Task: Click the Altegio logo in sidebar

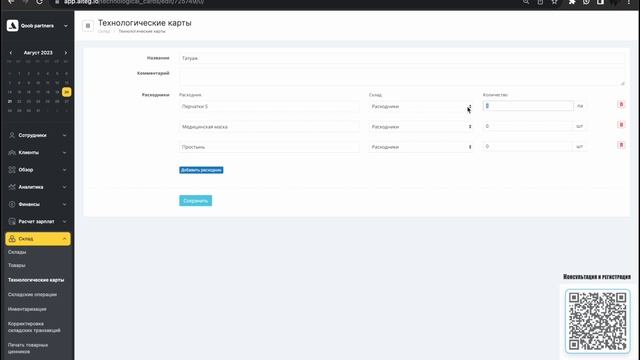Action: tap(12, 25)
